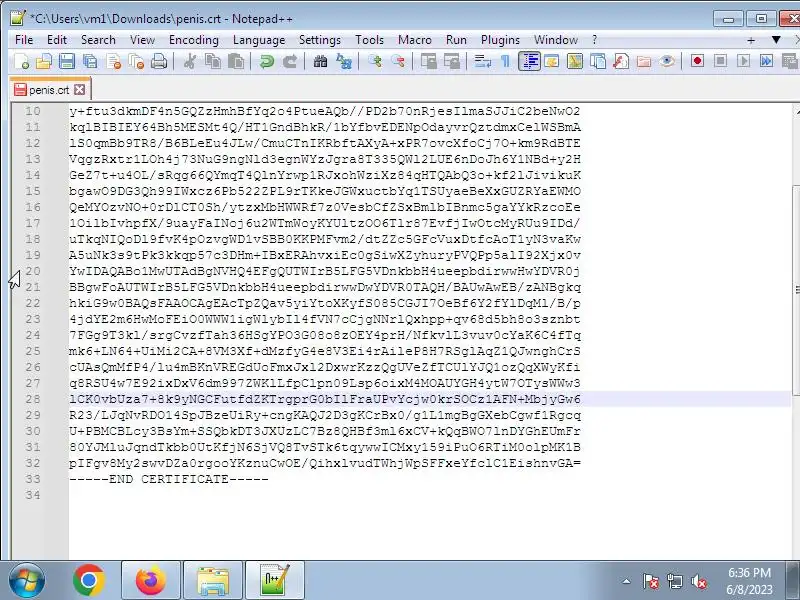The height and width of the screenshot is (600, 800).
Task: Open the Settings menu
Action: [319, 40]
